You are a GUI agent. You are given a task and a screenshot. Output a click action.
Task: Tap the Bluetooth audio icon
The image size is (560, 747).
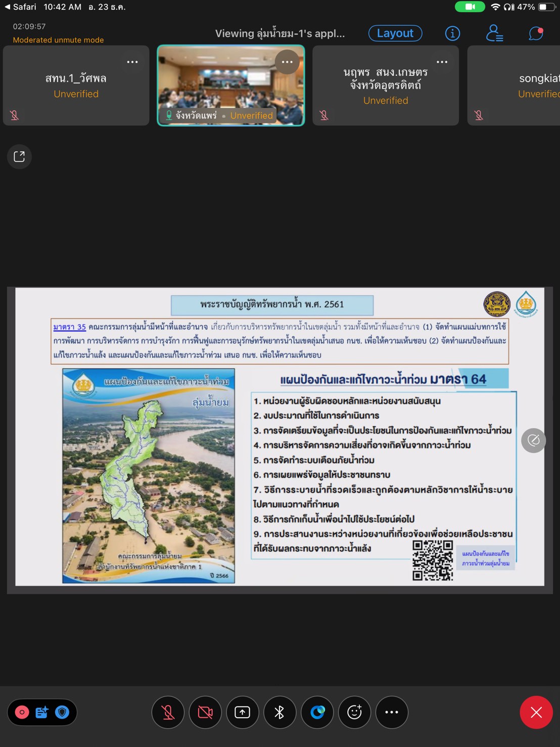(x=279, y=712)
